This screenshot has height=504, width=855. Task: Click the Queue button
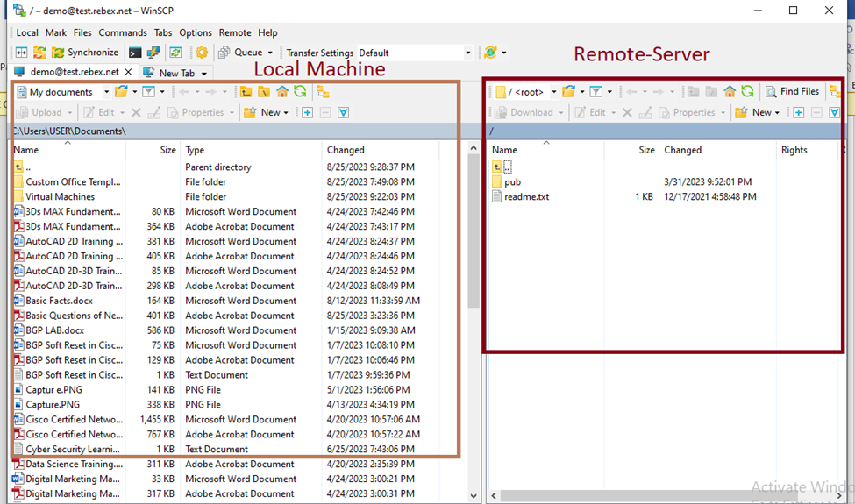pos(241,53)
